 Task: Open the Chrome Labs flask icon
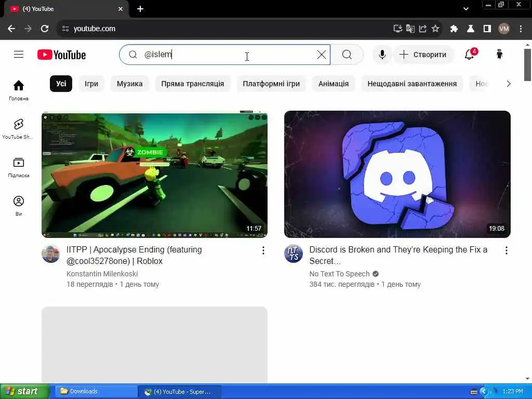pos(471,29)
